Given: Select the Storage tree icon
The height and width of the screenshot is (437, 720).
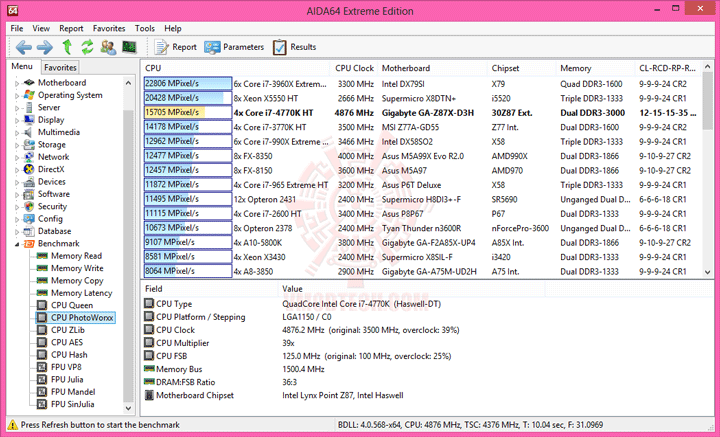Looking at the screenshot, I should pyautogui.click(x=29, y=145).
